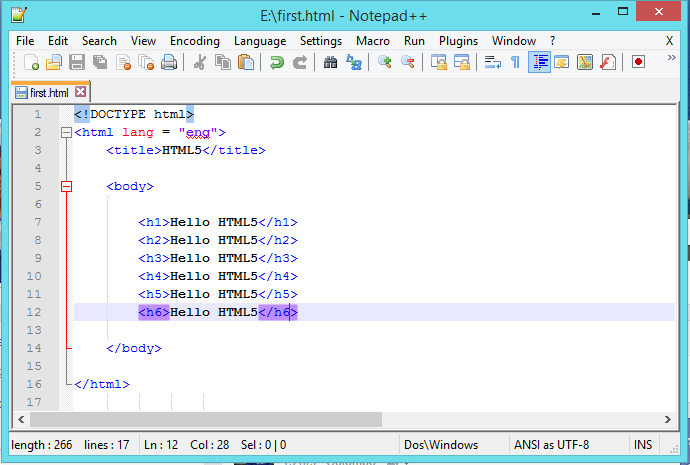Image resolution: width=690 pixels, height=465 pixels.
Task: Click the scroll right arrow
Action: click(668, 420)
